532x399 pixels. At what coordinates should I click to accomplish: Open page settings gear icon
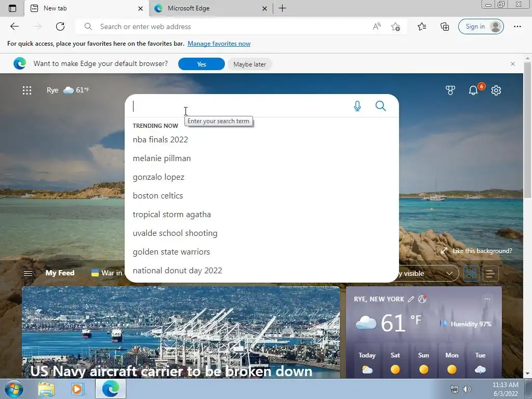[496, 90]
